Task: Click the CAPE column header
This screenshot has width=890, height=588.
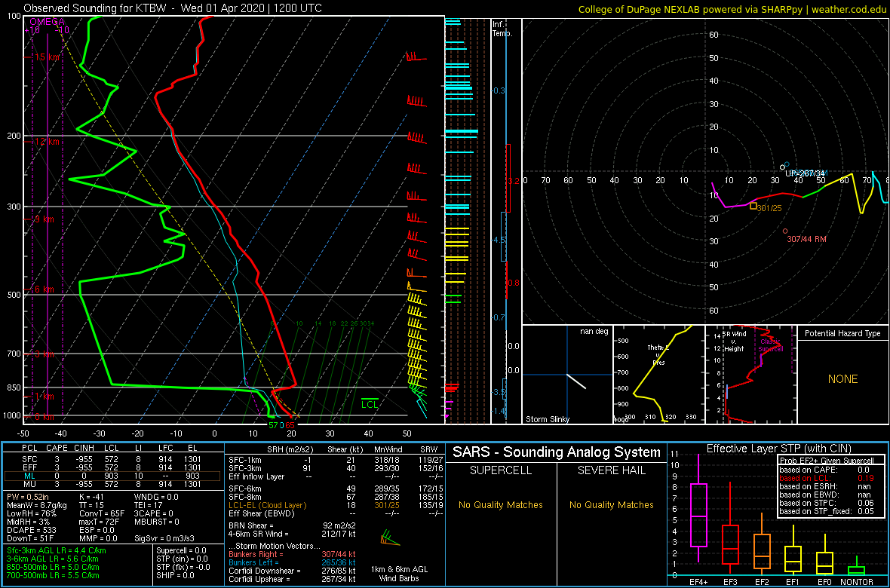Action: [x=57, y=449]
